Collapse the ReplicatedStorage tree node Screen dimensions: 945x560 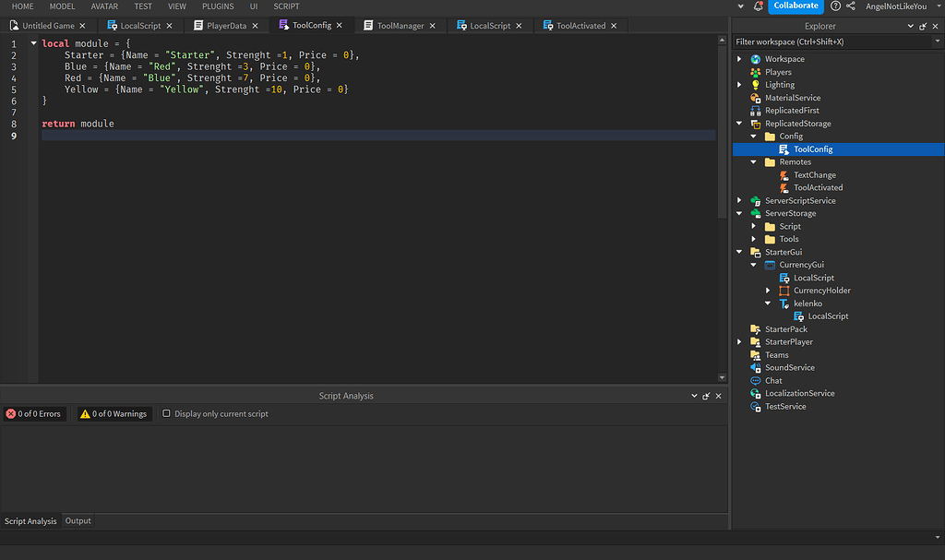pyautogui.click(x=738, y=123)
